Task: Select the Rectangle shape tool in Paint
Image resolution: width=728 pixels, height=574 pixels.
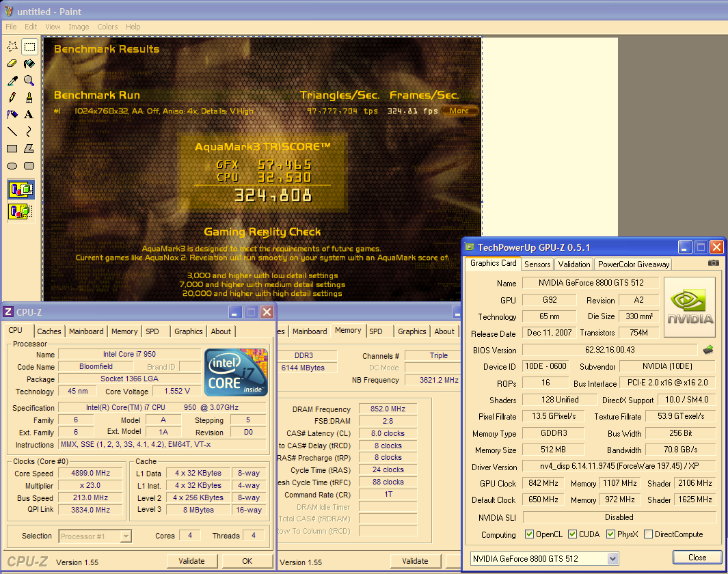Action: (12, 149)
